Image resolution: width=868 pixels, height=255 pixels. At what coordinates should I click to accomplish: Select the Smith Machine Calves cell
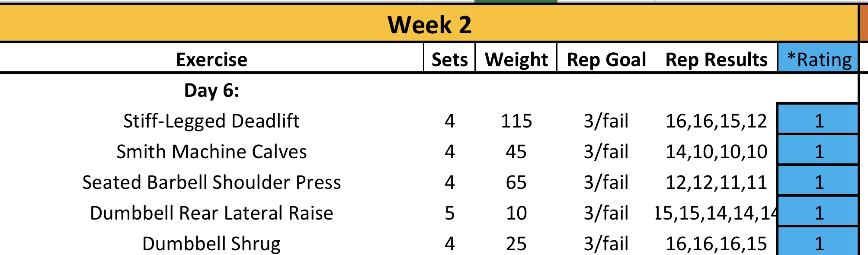(211, 152)
